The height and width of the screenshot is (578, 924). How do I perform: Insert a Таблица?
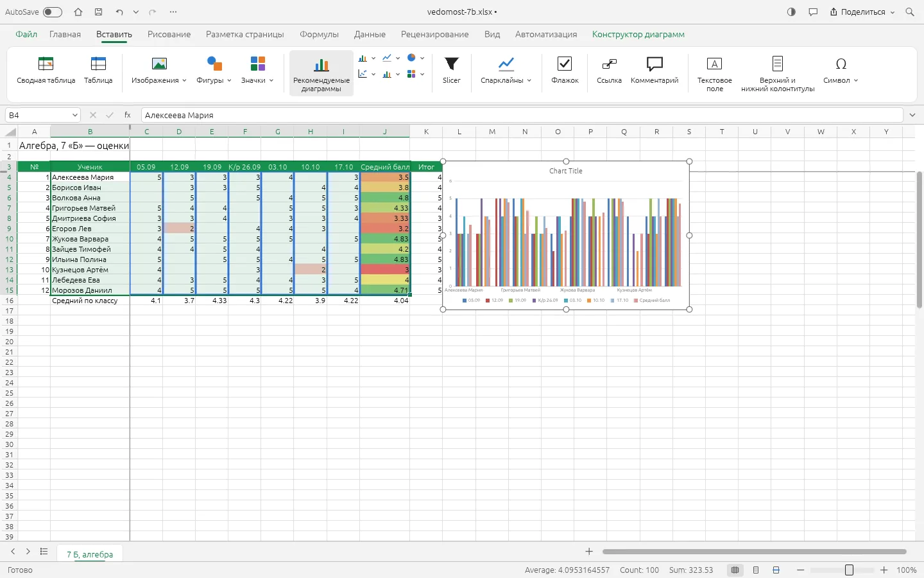[98, 71]
